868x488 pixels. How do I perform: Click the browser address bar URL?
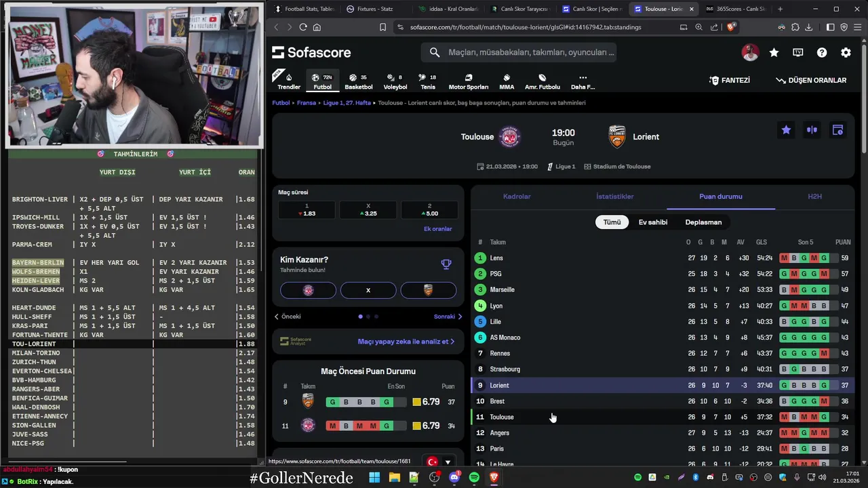(x=526, y=27)
